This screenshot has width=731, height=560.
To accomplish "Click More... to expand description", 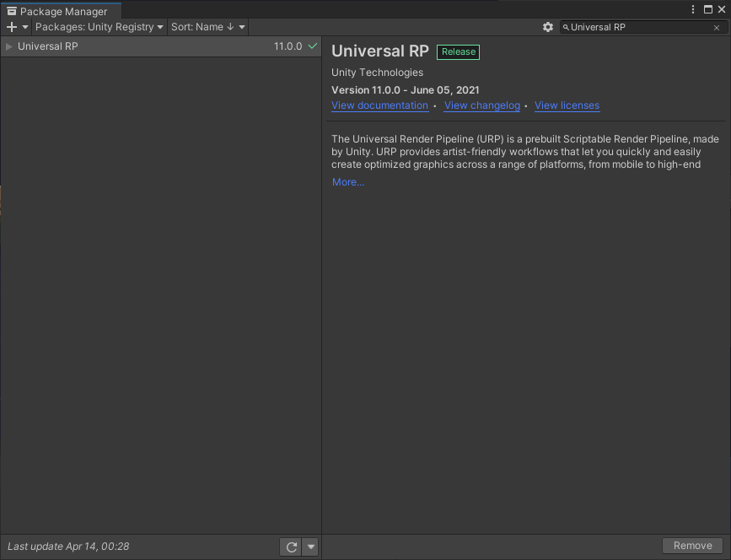I will pyautogui.click(x=347, y=182).
